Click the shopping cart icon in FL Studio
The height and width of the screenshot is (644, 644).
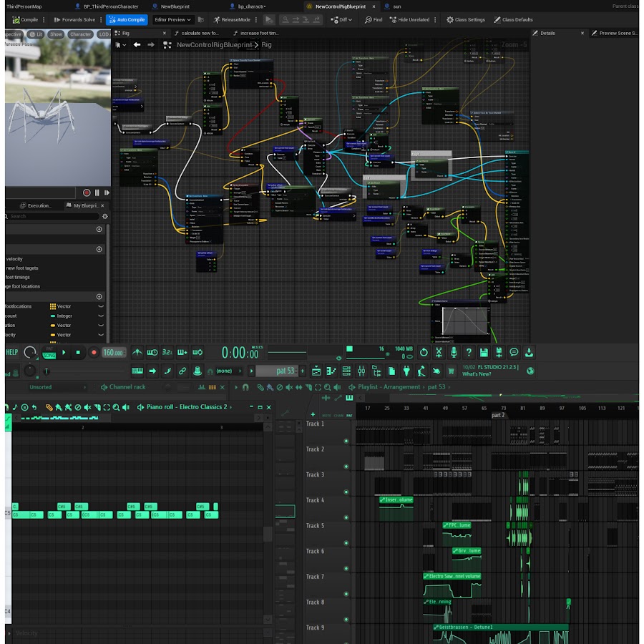click(451, 371)
